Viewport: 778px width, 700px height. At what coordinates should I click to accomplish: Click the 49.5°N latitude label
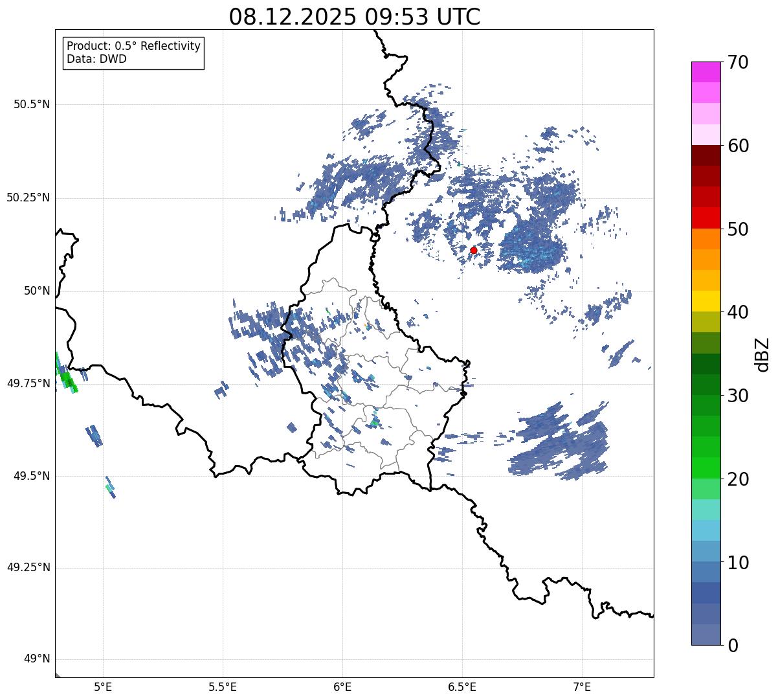(x=32, y=476)
